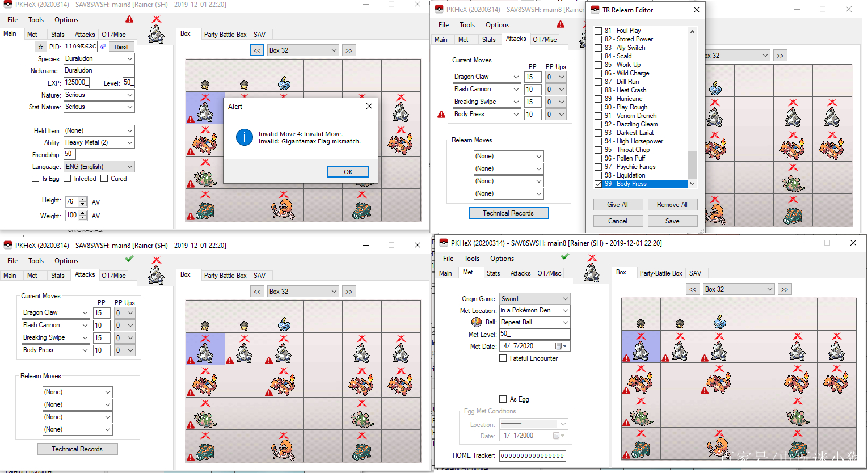
Task: Check 90 - Play Rough in TR list
Action: pos(599,107)
